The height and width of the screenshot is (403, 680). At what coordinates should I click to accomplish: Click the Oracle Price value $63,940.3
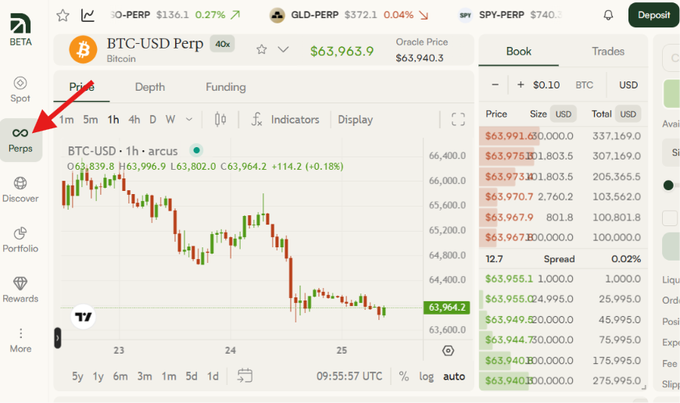tap(419, 58)
